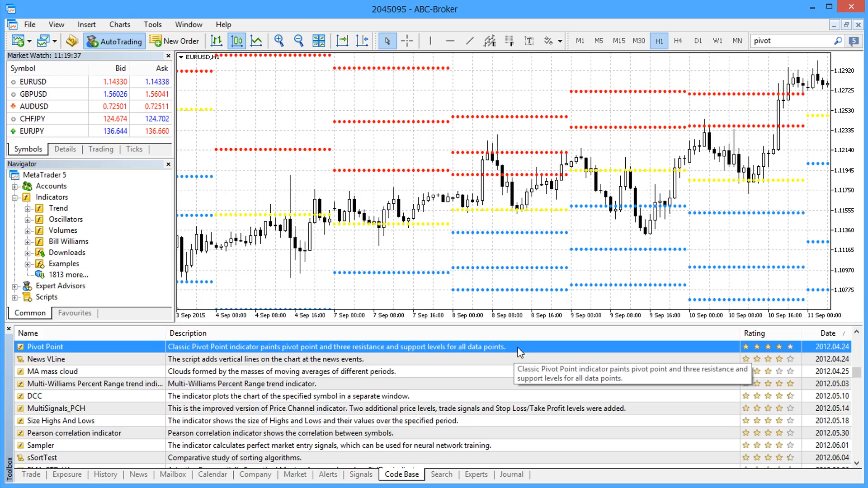Sort the Code Base list by Date column
Image resolution: width=868 pixels, height=488 pixels.
click(x=826, y=333)
